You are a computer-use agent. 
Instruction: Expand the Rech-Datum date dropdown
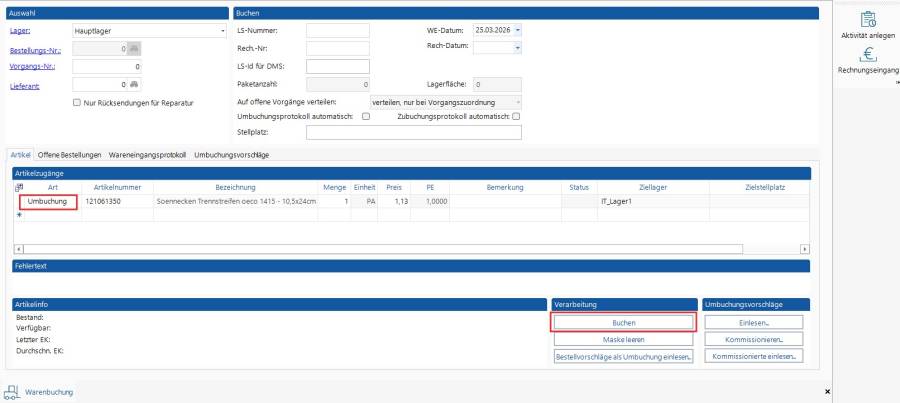(x=518, y=47)
